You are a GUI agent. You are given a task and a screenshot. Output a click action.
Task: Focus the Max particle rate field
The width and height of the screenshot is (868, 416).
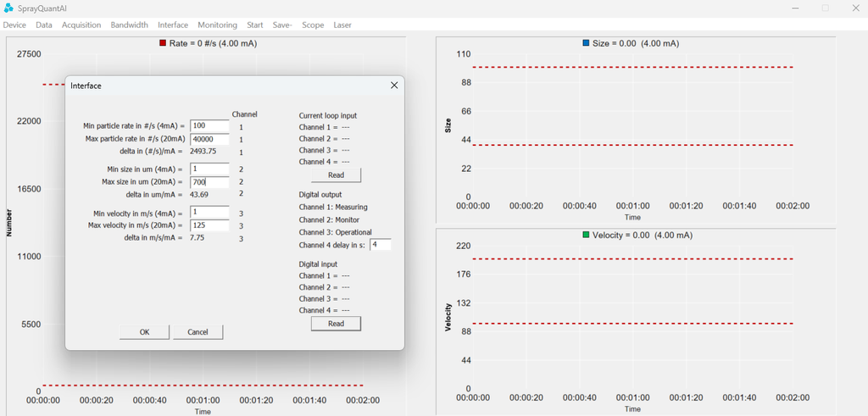tap(210, 139)
